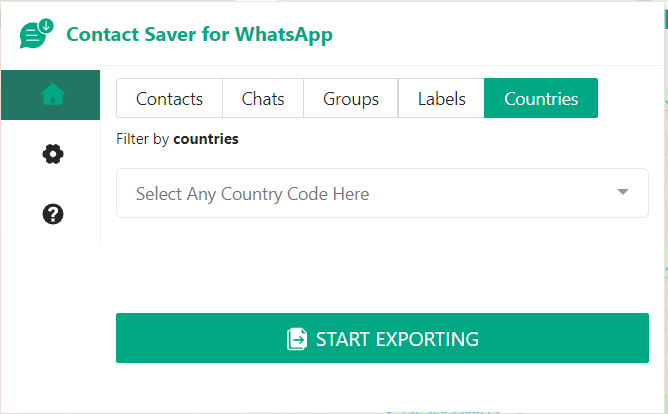Viewport: 668px width, 414px height.
Task: Open Help via the question mark icon
Action: tap(52, 213)
